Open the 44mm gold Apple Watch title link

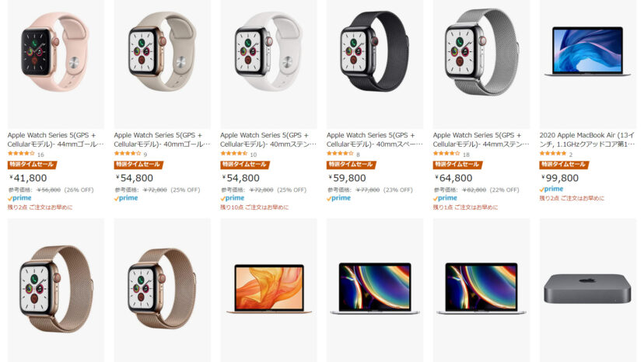coord(55,140)
